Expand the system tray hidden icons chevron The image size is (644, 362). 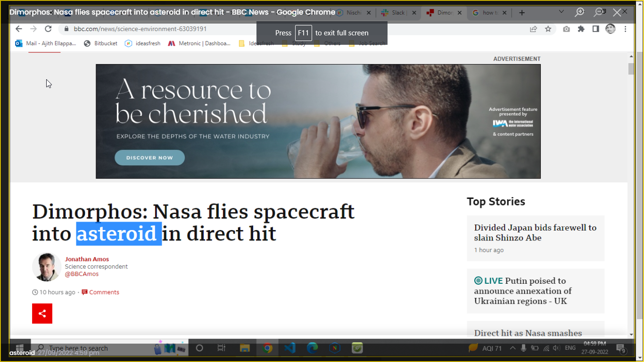(x=512, y=348)
